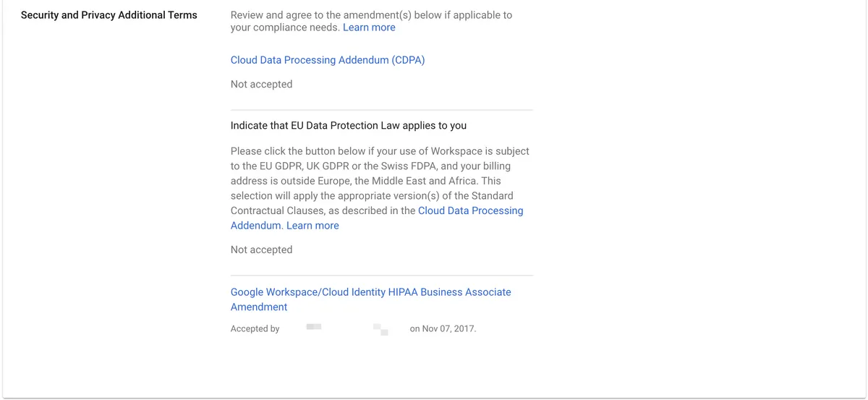Click divider line above HIPAA amendment link
This screenshot has height=400, width=868.
[381, 276]
